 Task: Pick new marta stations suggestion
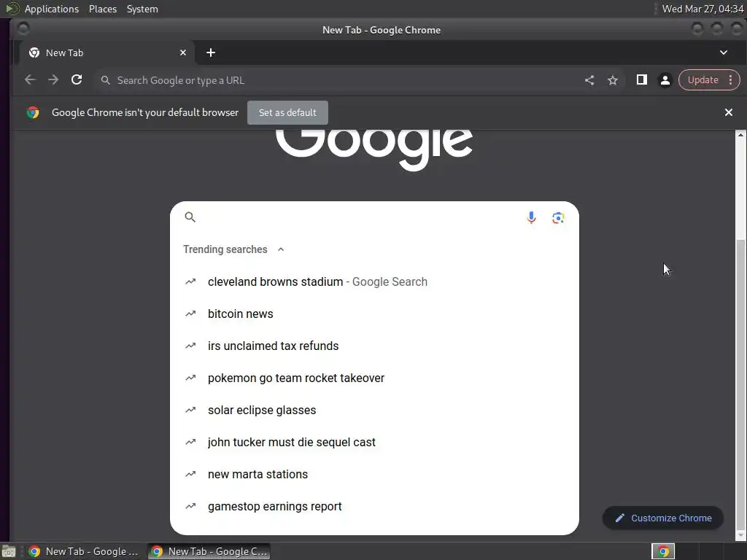coord(374,474)
